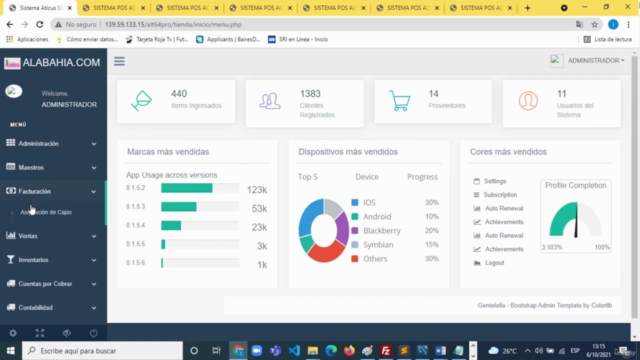Open Cómo enviar datos bookmark
Viewport: 640px width, 360px height.
[x=87, y=39]
